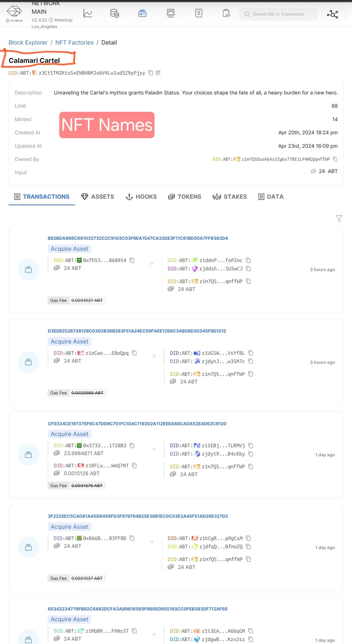Switch to the STAKES tab
352x644 pixels.
click(x=230, y=197)
